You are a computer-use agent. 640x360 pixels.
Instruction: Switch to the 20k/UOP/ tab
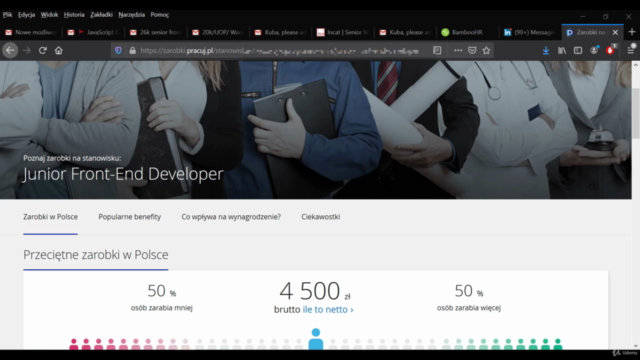coord(218,32)
